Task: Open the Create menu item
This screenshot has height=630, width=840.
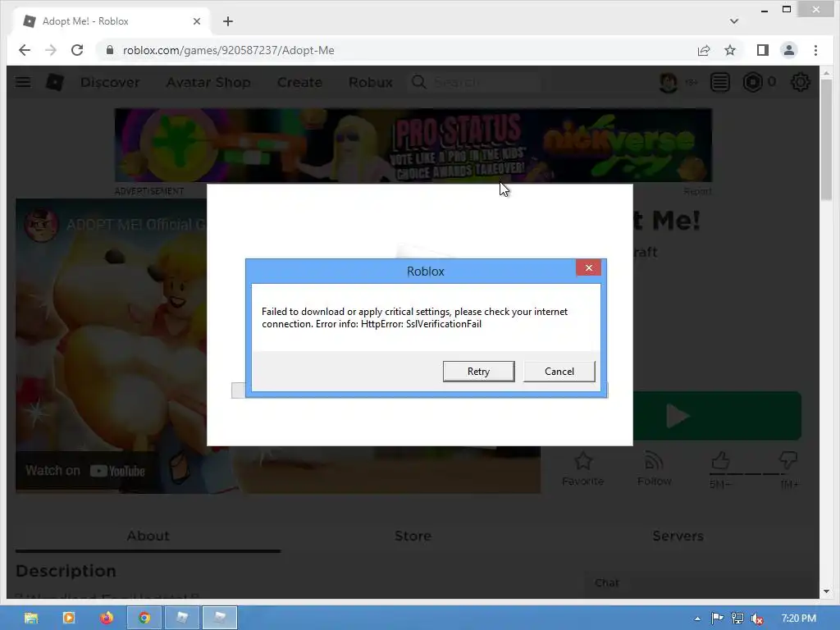Action: tap(299, 83)
